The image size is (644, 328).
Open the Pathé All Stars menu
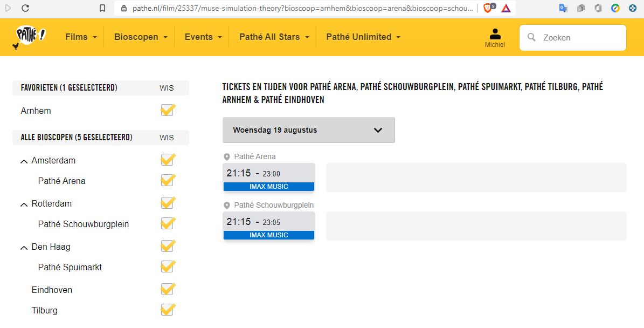click(274, 37)
